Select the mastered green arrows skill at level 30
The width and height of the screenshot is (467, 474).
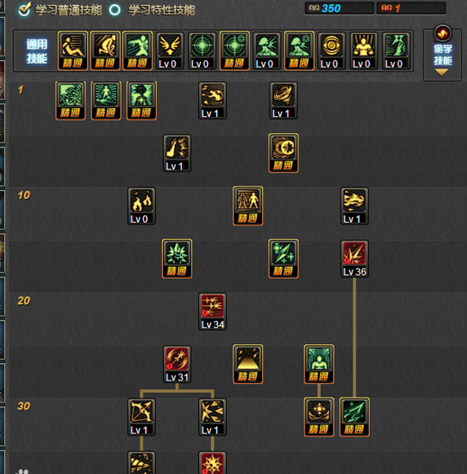coord(354,417)
